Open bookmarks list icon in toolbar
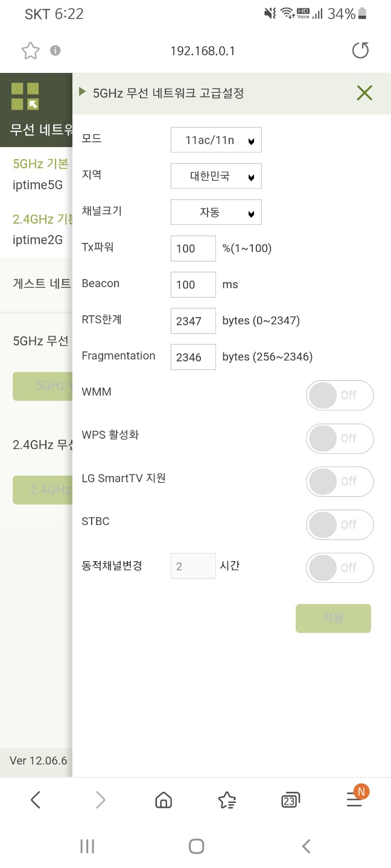 227,800
